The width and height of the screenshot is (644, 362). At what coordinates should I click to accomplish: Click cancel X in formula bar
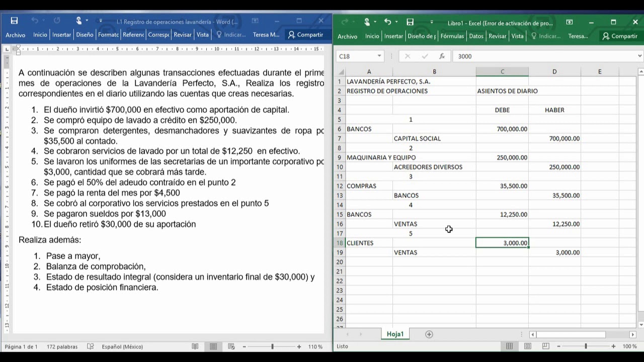pos(408,56)
